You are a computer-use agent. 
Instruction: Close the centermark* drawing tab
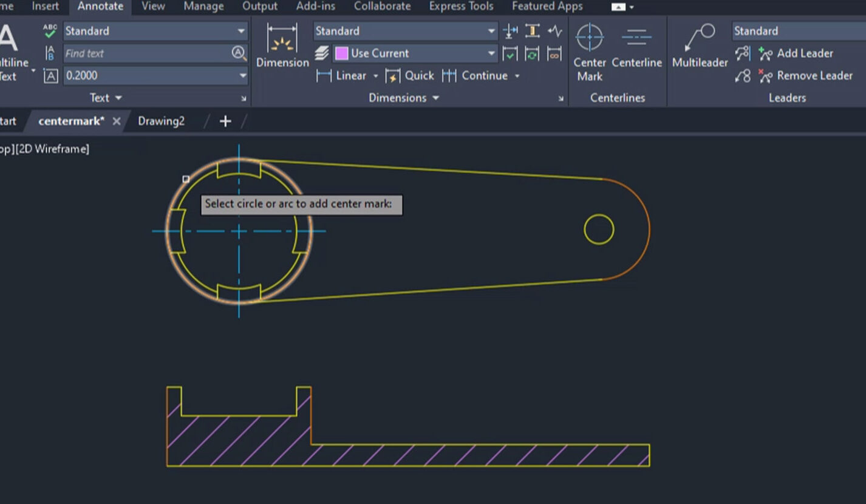point(117,121)
